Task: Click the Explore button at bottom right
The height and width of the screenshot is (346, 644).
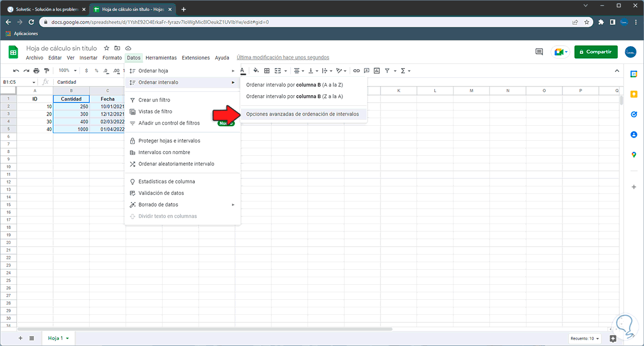Action: [613, 338]
